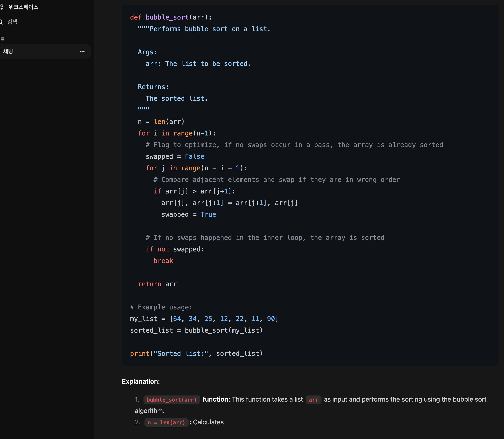Place cursor on the 'return arr' line
504x439 pixels.
tap(157, 284)
